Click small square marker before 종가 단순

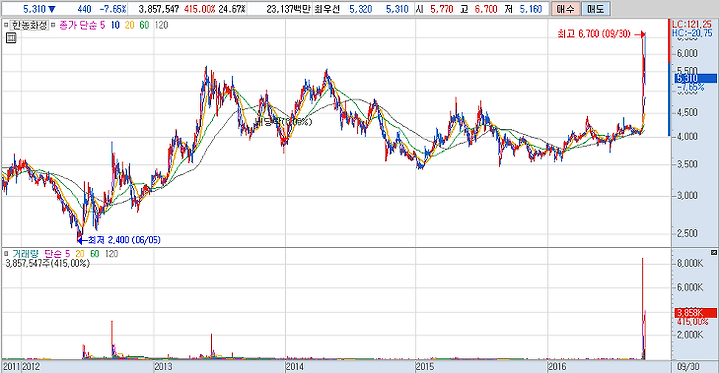pyautogui.click(x=53, y=26)
